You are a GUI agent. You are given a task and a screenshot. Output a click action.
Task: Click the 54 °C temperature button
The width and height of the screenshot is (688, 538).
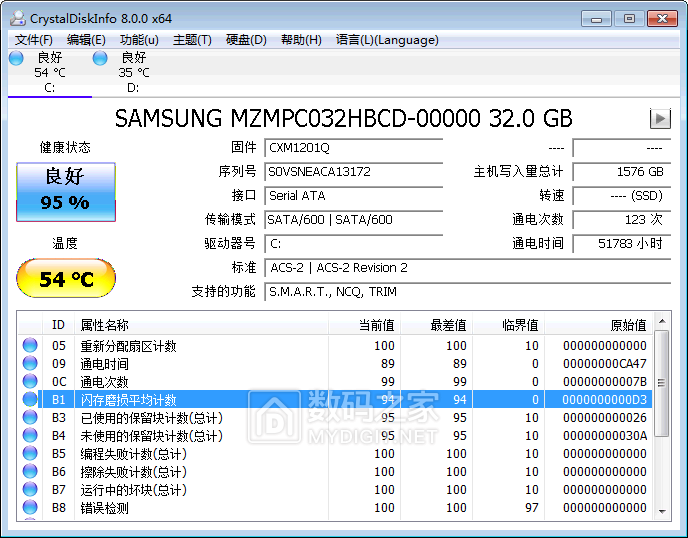click(x=66, y=278)
